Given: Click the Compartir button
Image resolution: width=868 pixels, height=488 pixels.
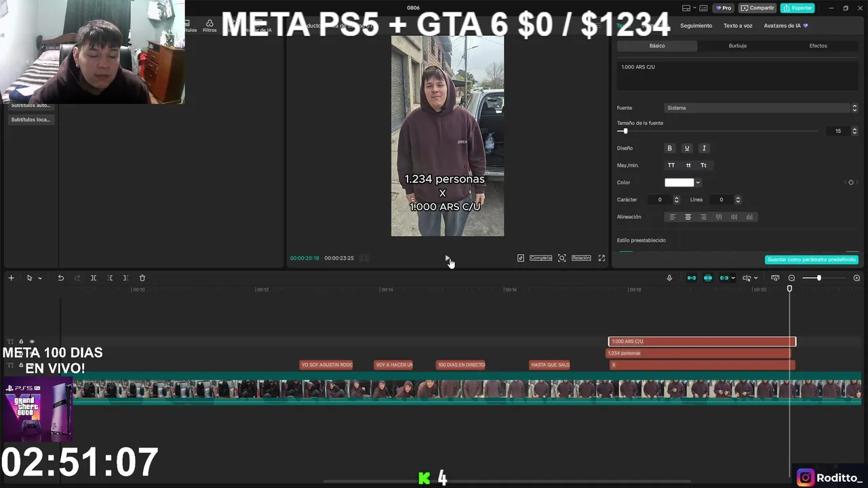Looking at the screenshot, I should click(x=757, y=8).
